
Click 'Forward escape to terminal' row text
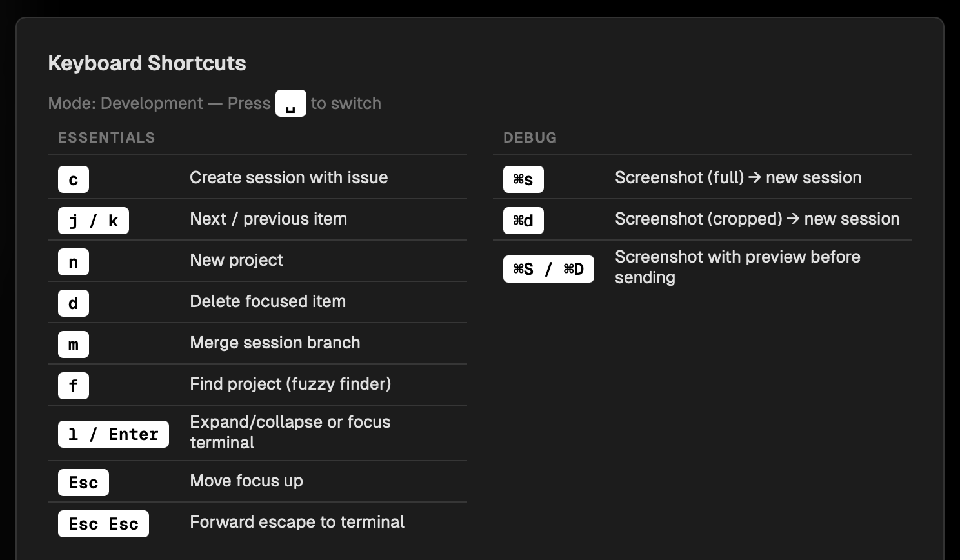coord(297,522)
